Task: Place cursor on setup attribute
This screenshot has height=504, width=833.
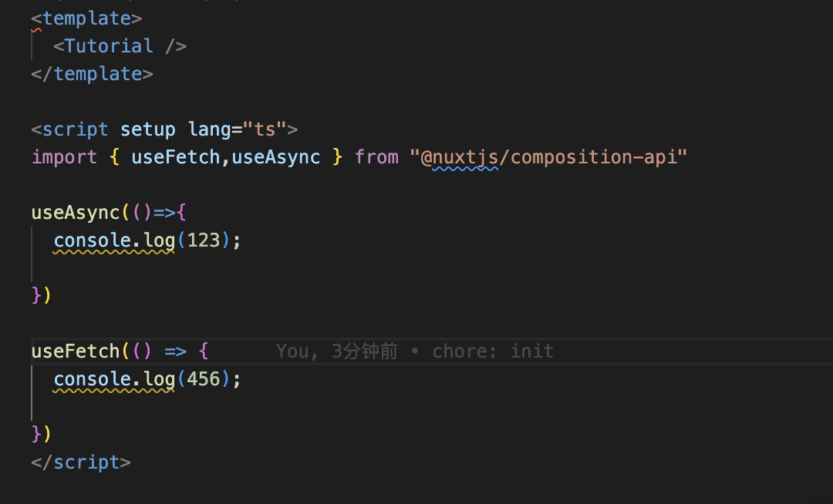Action: [147, 129]
